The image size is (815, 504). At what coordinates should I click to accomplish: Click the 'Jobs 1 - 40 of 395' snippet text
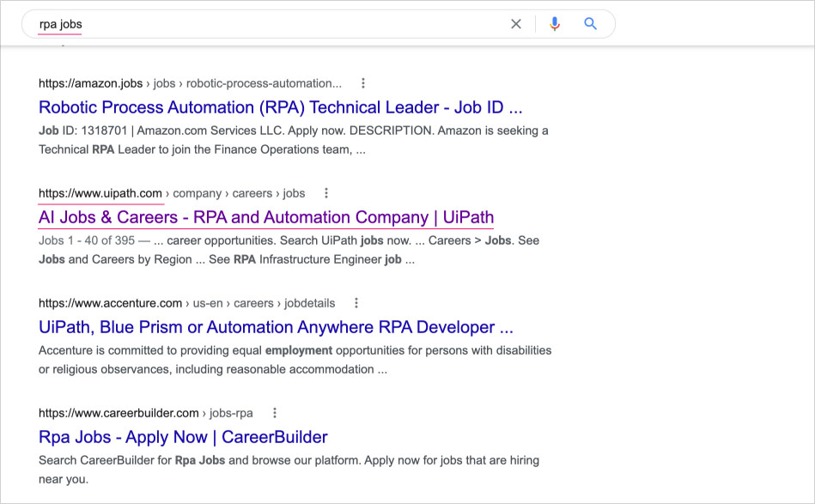pyautogui.click(x=86, y=240)
